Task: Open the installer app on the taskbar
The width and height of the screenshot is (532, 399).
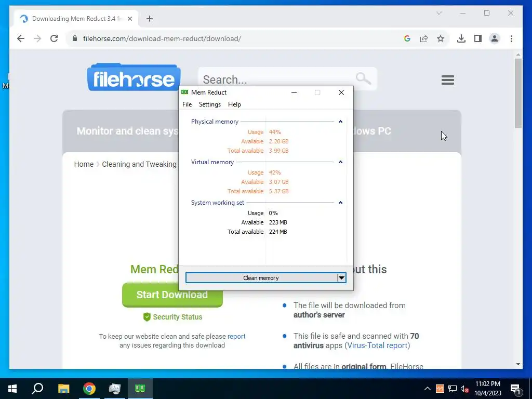Action: point(115,389)
